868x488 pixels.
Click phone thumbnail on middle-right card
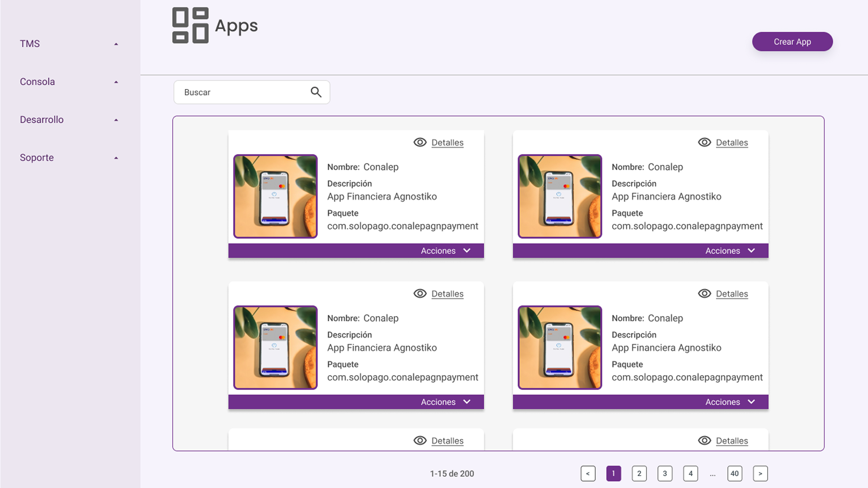pos(560,347)
